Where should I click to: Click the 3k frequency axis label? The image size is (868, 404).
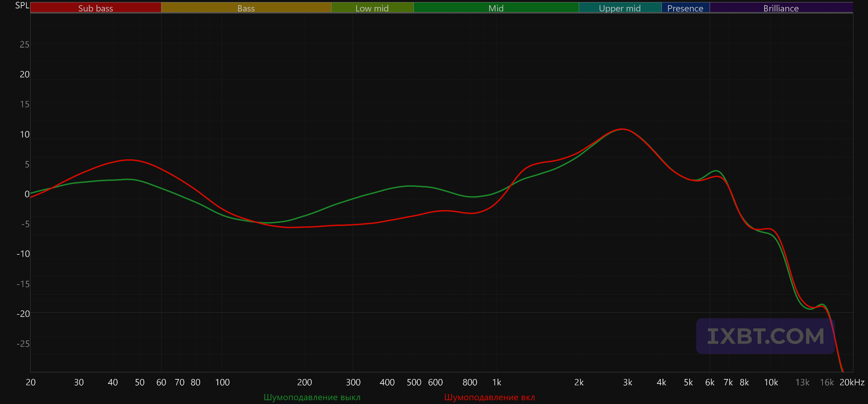pyautogui.click(x=627, y=382)
